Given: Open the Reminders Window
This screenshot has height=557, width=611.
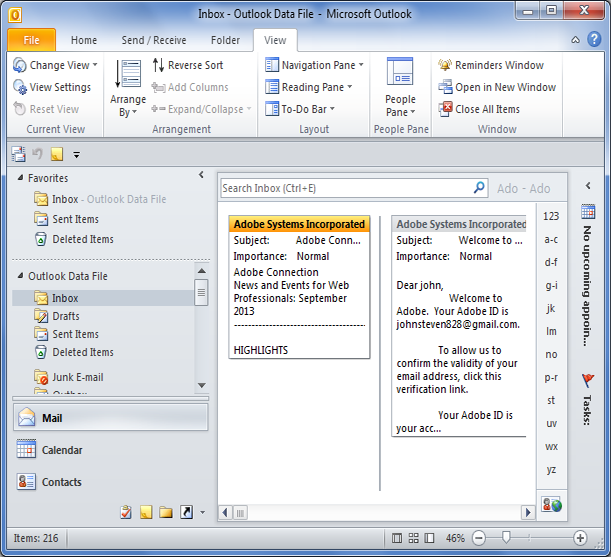Looking at the screenshot, I should [x=491, y=65].
